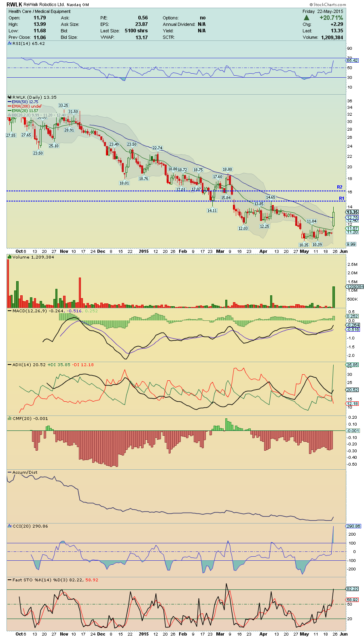
Task: Click the 14.11 price low annotation
Action: pyautogui.click(x=212, y=210)
